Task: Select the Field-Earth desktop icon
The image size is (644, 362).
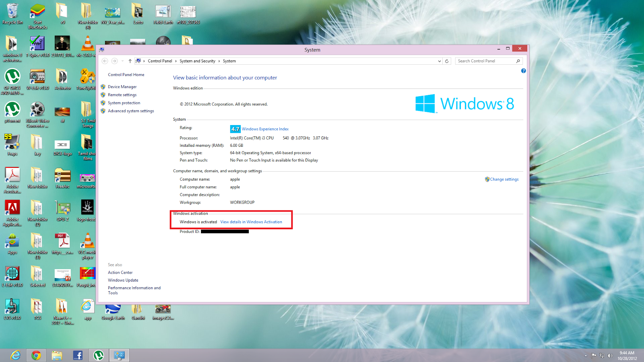Action: [x=163, y=14]
